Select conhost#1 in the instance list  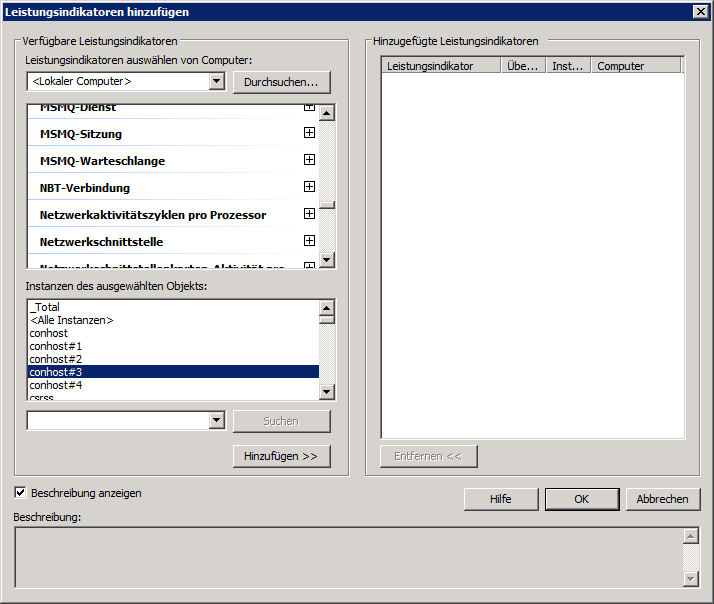[x=56, y=346]
